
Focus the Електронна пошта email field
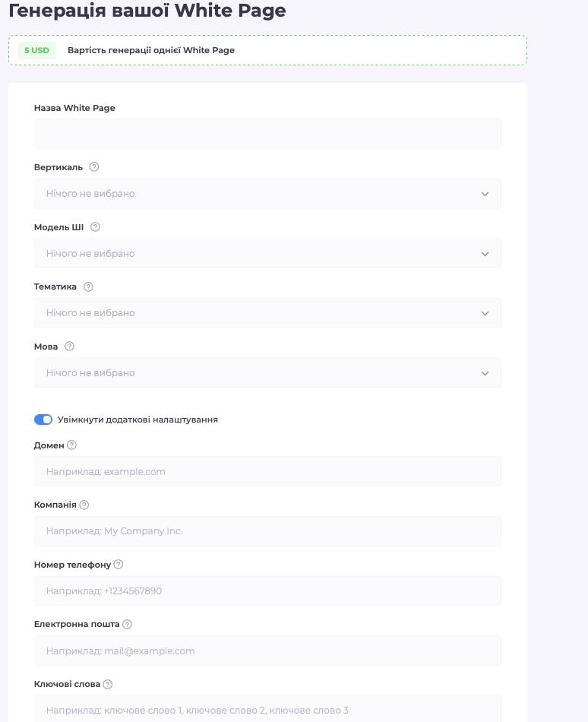[267, 651]
